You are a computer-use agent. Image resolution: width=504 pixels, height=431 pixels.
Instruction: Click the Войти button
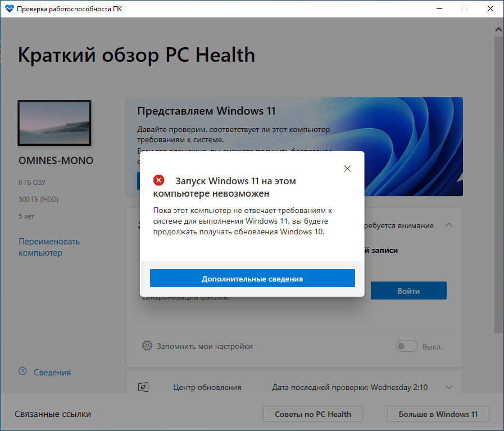pyautogui.click(x=408, y=291)
